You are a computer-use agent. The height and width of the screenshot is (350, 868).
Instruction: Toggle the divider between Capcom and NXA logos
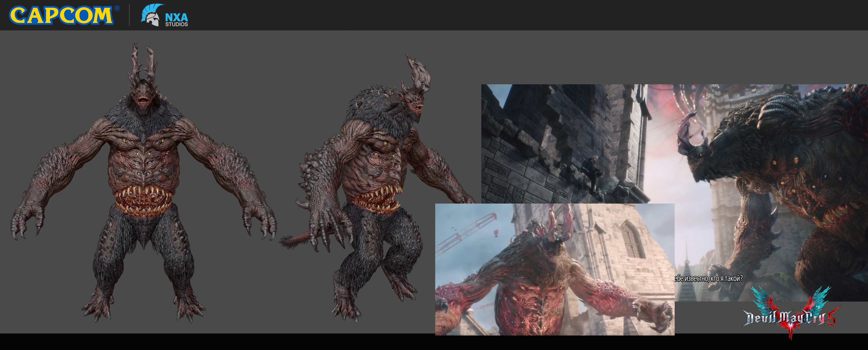pos(129,15)
